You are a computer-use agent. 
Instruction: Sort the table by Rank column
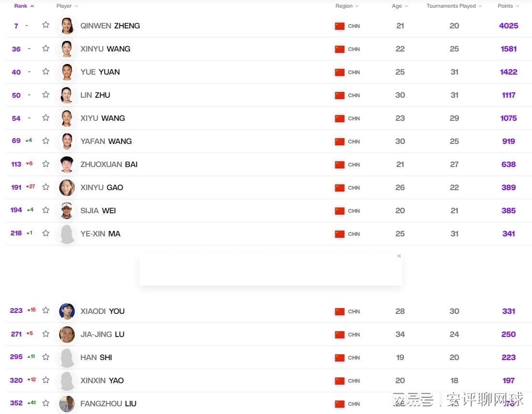tap(24, 6)
